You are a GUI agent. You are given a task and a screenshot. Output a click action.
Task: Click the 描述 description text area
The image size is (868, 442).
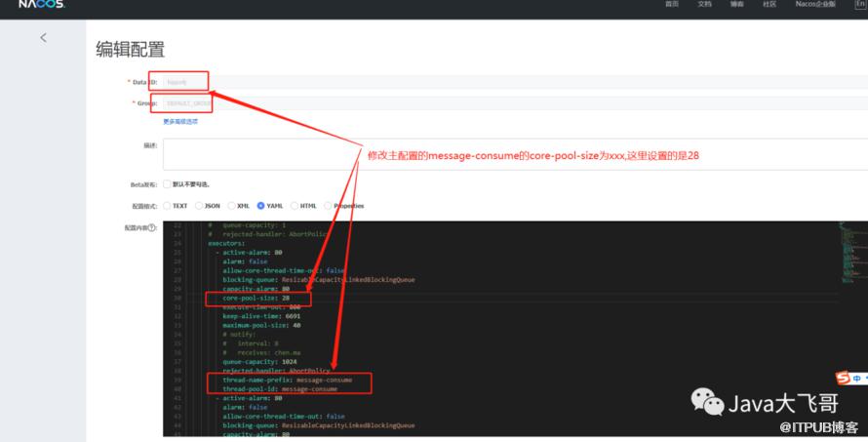click(x=515, y=154)
